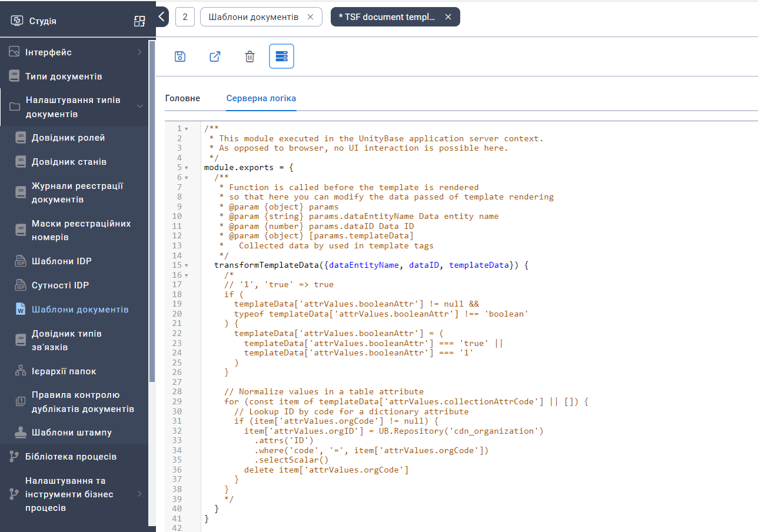Open Довідник ролей in the sidebar
The width and height of the screenshot is (758, 532).
68,138
